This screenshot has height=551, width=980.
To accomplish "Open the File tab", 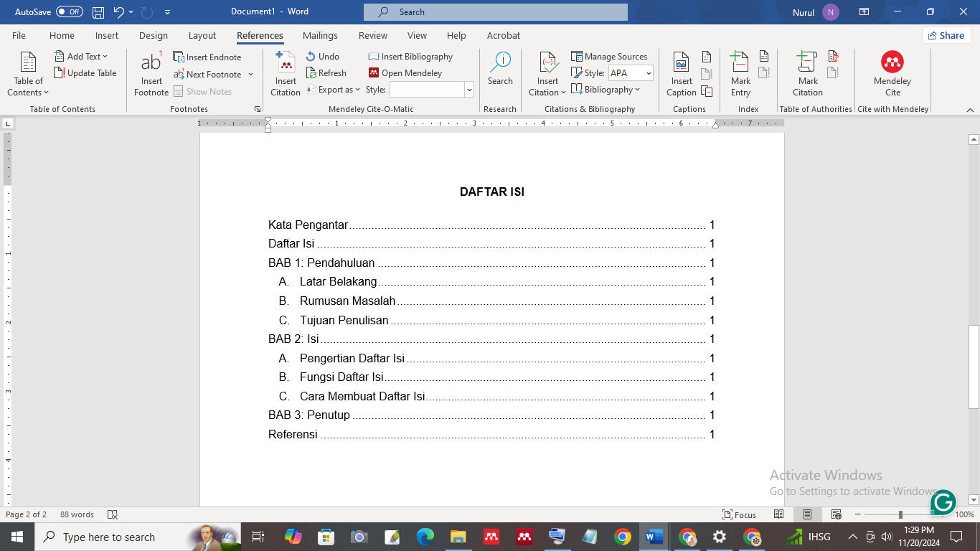I will [19, 35].
